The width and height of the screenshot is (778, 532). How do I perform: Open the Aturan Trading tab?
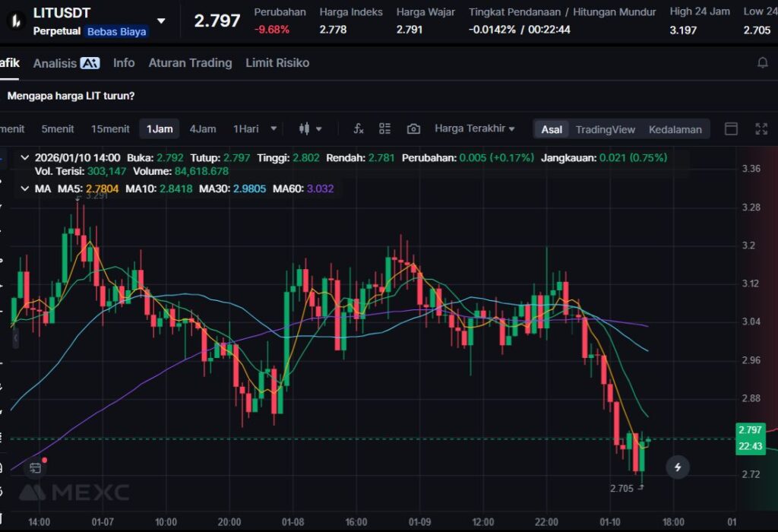(x=190, y=63)
